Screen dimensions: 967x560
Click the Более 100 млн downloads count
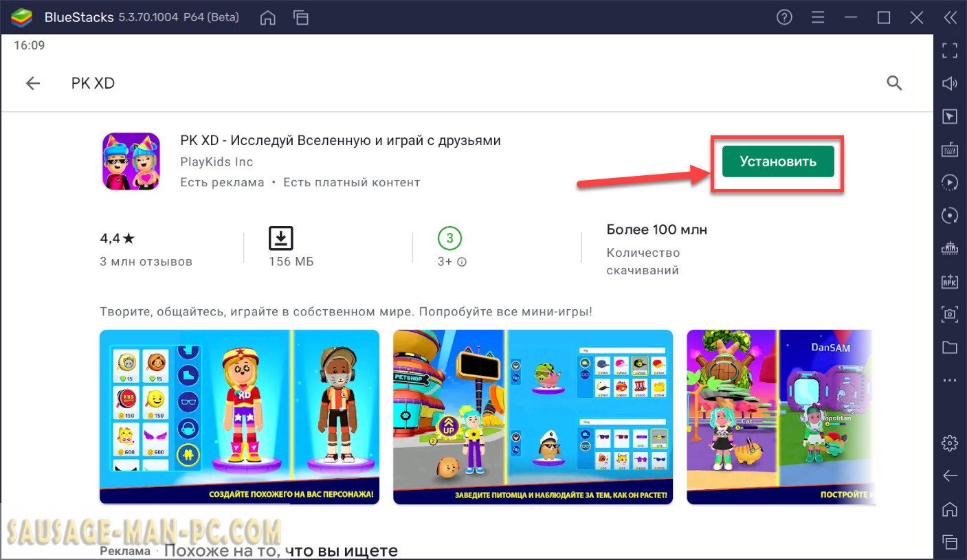[657, 229]
